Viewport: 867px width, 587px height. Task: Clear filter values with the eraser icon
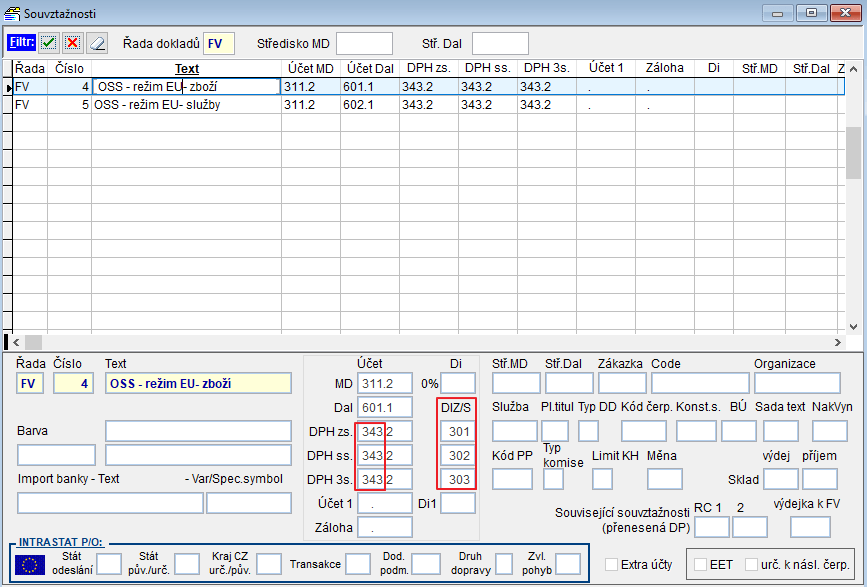pos(97,43)
